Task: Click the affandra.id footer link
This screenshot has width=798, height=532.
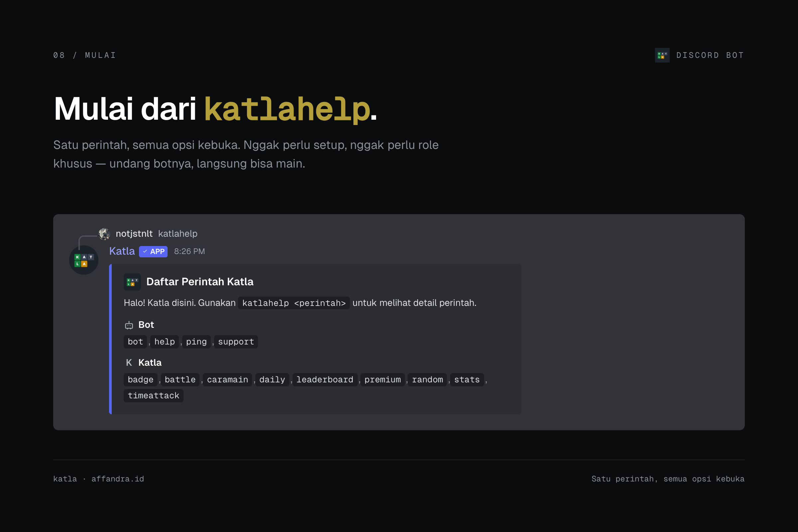Action: click(x=117, y=479)
